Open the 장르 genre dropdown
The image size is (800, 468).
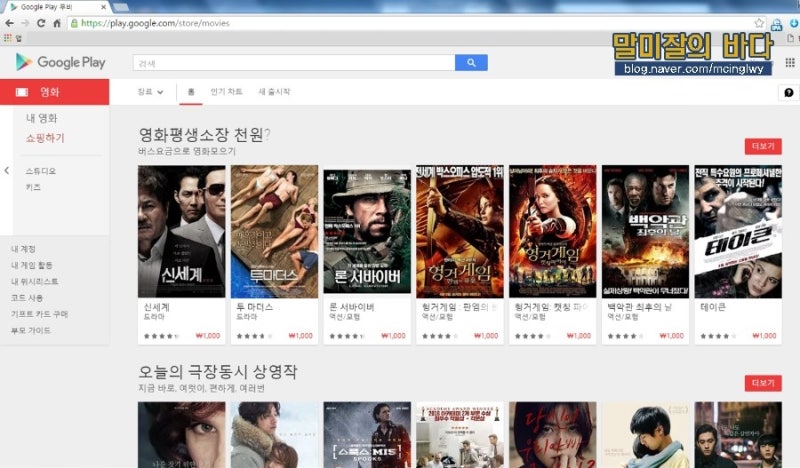pos(150,92)
